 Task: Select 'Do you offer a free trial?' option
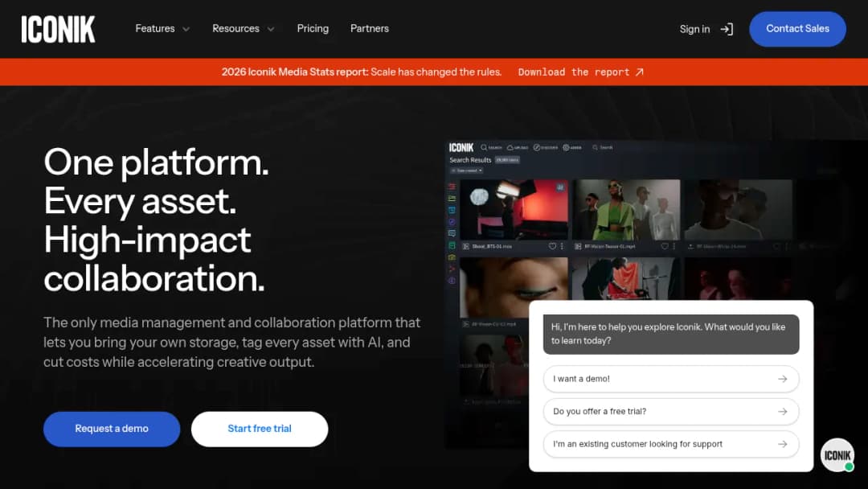671,412
